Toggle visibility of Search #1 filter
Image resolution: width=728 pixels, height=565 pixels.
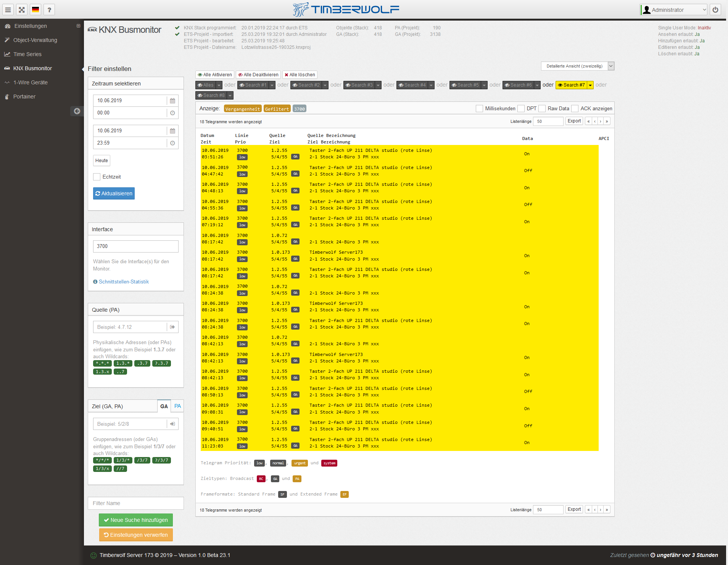pyautogui.click(x=253, y=85)
